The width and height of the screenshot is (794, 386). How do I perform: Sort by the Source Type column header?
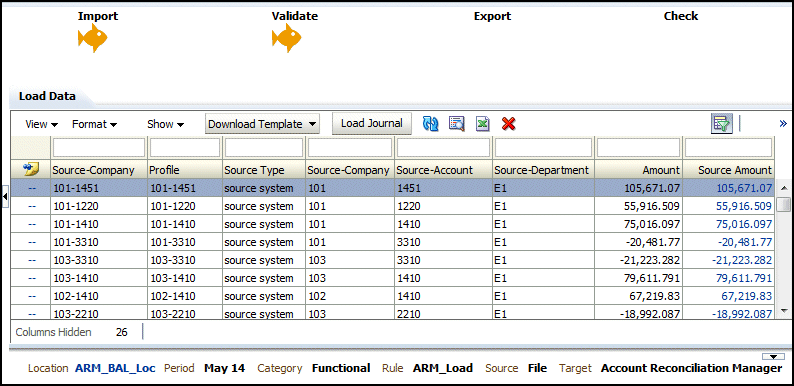(264, 170)
